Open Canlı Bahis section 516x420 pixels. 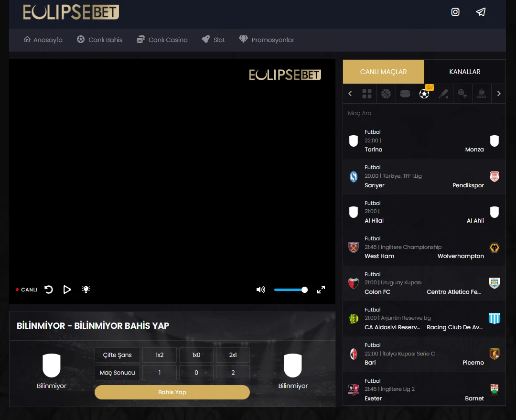(x=100, y=40)
